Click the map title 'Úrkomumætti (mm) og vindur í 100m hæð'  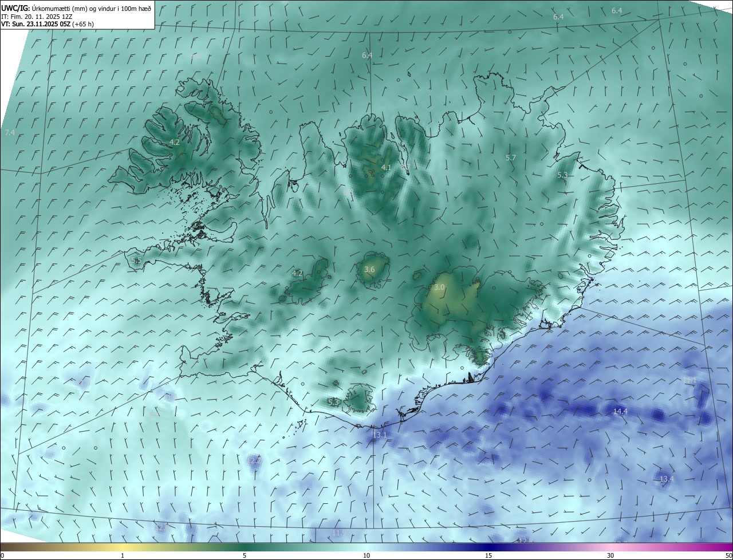[x=92, y=9]
